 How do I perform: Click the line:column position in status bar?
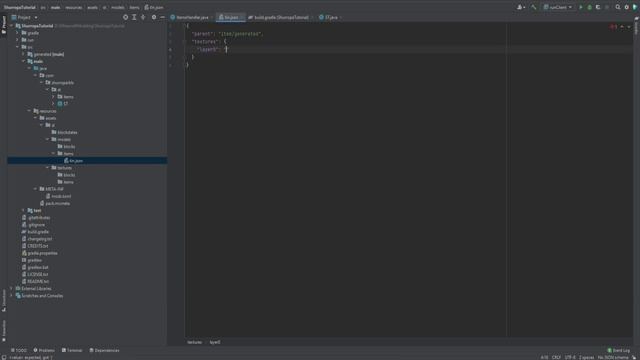544,357
